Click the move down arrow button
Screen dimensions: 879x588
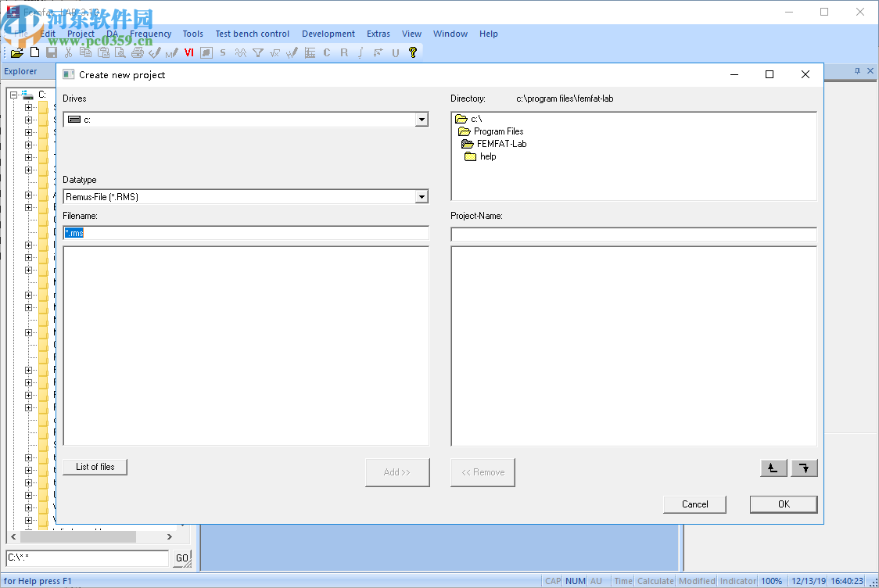[805, 468]
